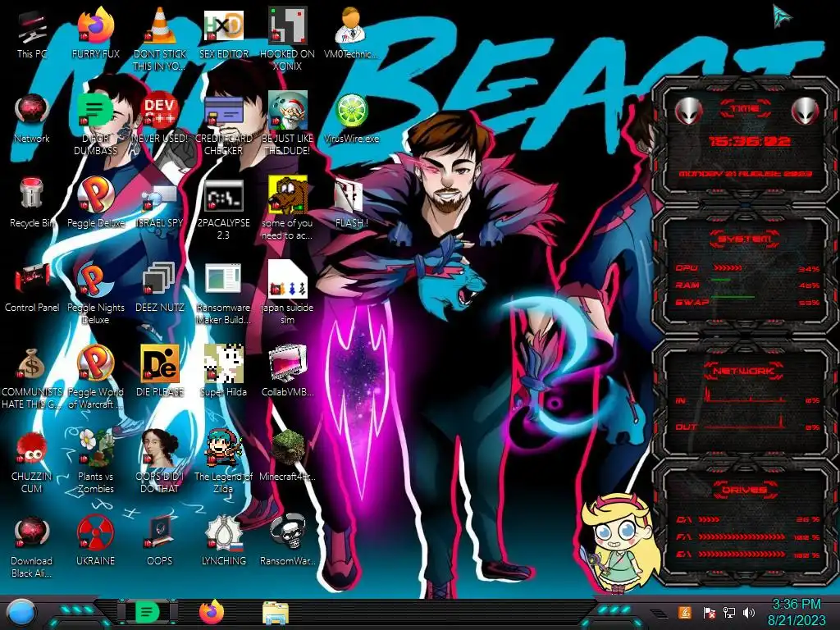Click the network OUT traffic graph
840x630 pixels.
745,423
